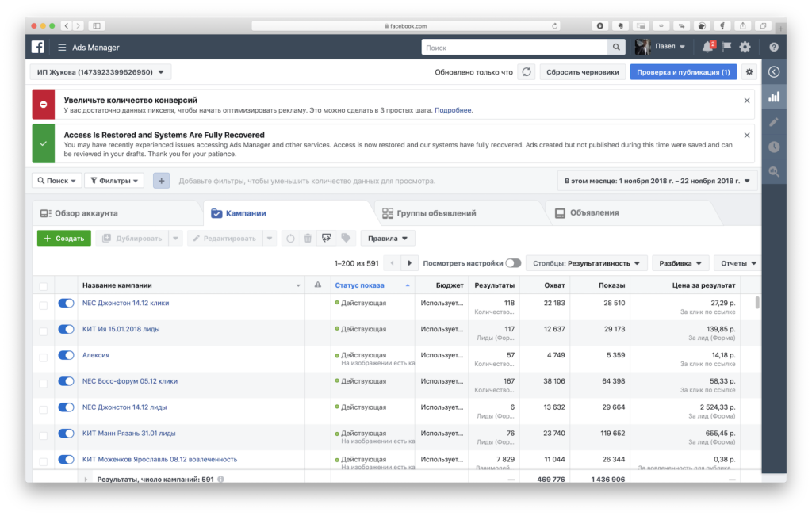Close the Access Is Restored banner
This screenshot has height=516, width=812.
click(x=747, y=135)
